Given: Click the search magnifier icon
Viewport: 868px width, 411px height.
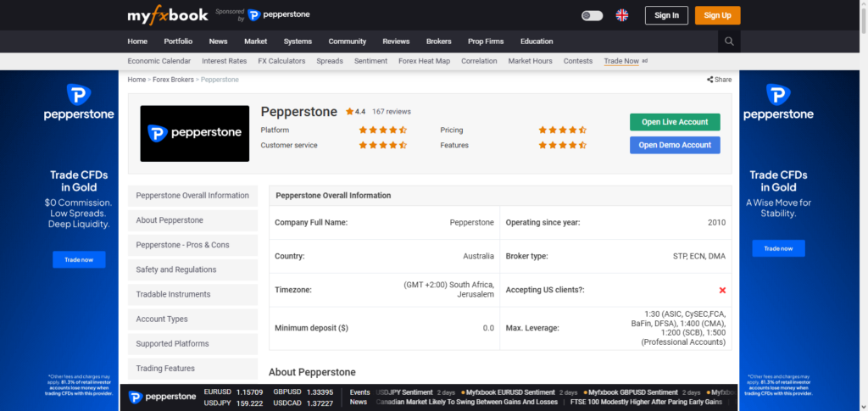Looking at the screenshot, I should click(x=729, y=42).
